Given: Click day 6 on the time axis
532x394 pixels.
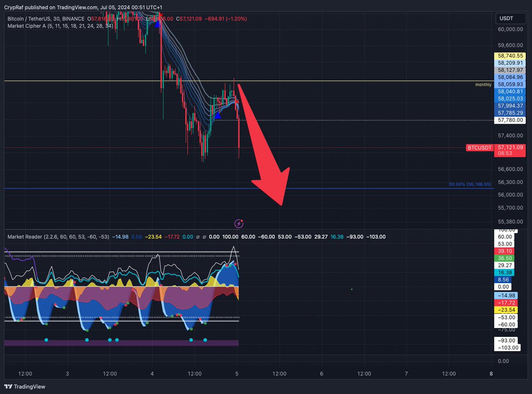Looking at the screenshot, I should click(x=322, y=374).
